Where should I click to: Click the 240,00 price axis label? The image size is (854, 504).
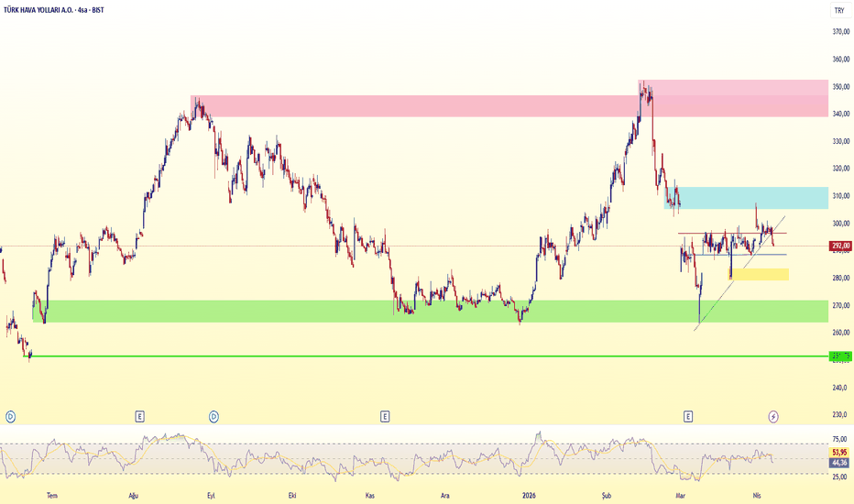(841, 388)
